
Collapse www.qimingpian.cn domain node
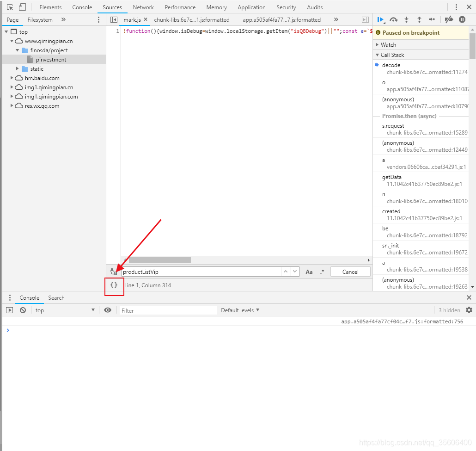pyautogui.click(x=12, y=41)
